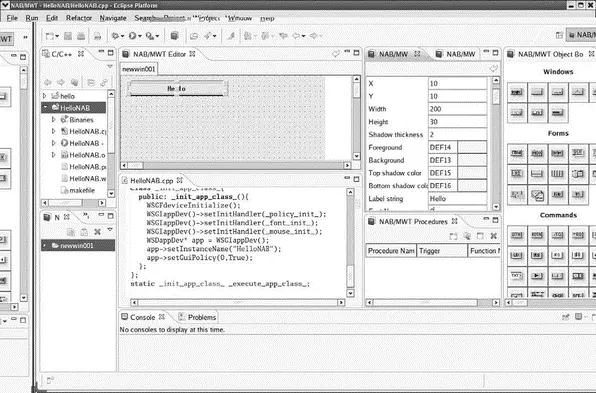Open the File menu
596x393 pixels.
[12, 18]
